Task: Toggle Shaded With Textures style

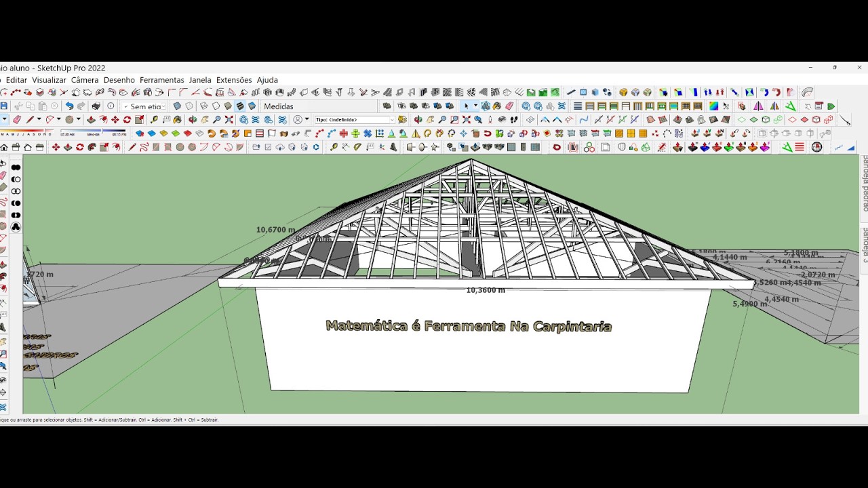Action: [x=240, y=106]
